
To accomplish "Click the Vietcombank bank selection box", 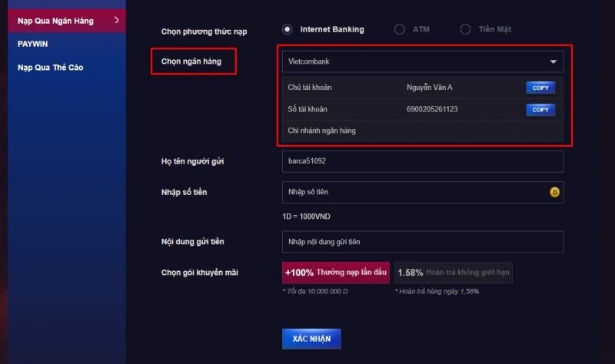I will 415,61.
